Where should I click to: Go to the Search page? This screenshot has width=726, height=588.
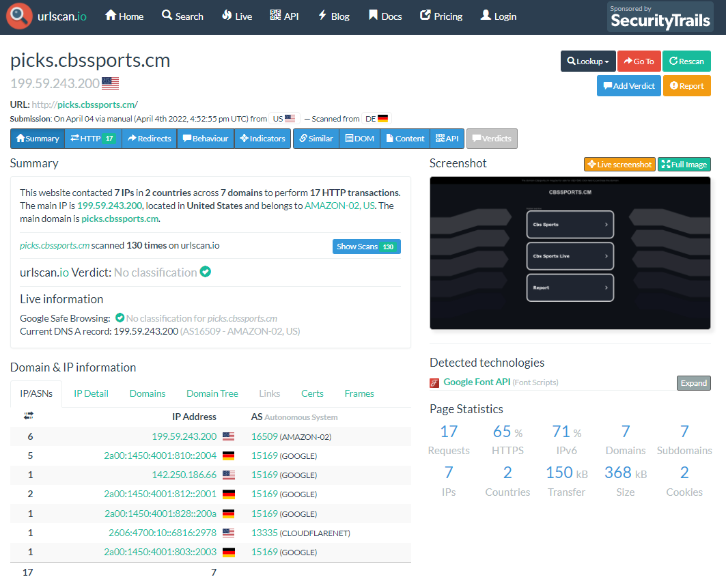coord(182,16)
